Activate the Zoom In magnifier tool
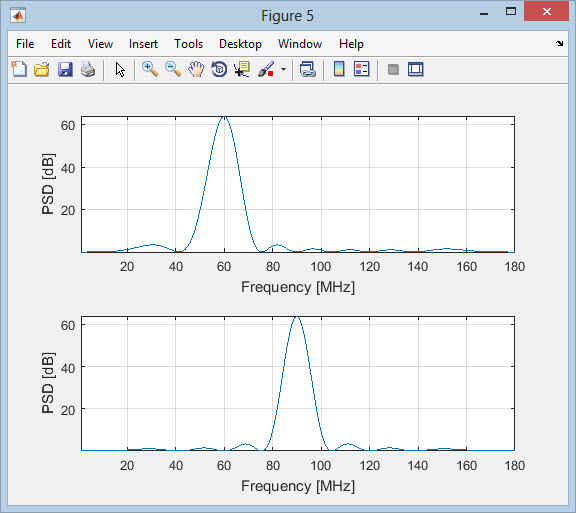Image resolution: width=576 pixels, height=513 pixels. (150, 69)
